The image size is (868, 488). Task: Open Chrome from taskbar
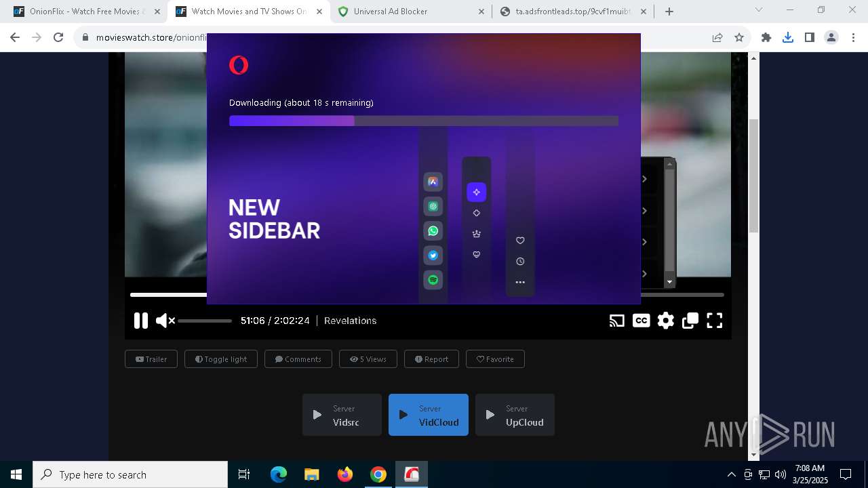378,474
